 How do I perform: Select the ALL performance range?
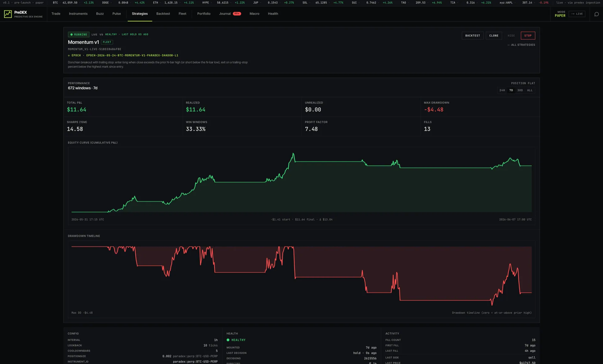(530, 90)
